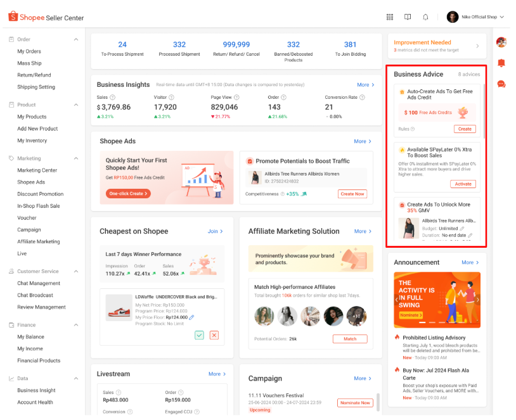Click the 381 To Join Bidding count

[x=350, y=45]
